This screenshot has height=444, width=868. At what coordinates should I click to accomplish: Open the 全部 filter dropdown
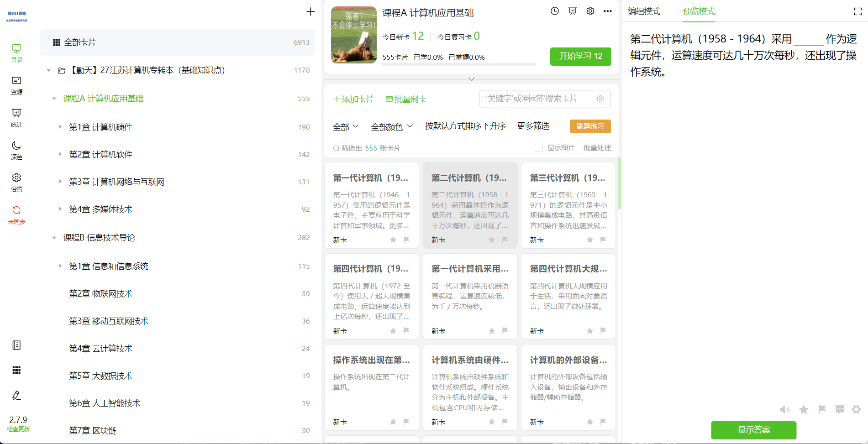[x=346, y=126]
